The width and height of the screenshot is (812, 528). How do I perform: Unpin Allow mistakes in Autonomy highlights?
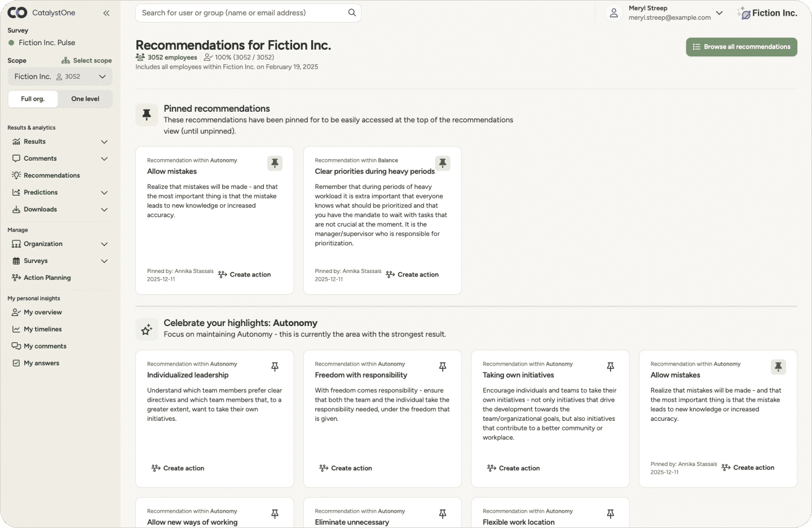(778, 367)
